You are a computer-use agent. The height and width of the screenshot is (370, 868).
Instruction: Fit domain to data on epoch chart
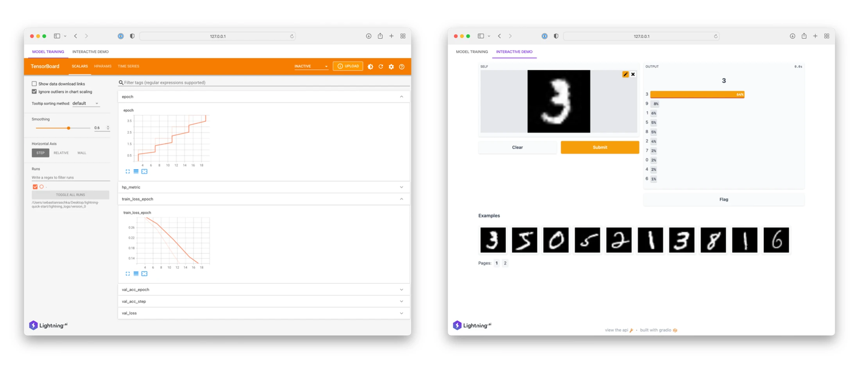pyautogui.click(x=145, y=171)
